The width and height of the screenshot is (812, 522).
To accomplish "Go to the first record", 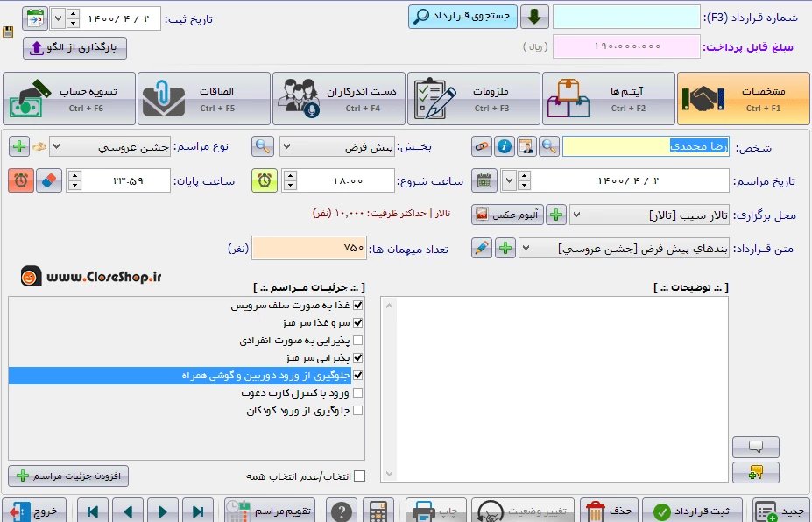I will coord(93,511).
